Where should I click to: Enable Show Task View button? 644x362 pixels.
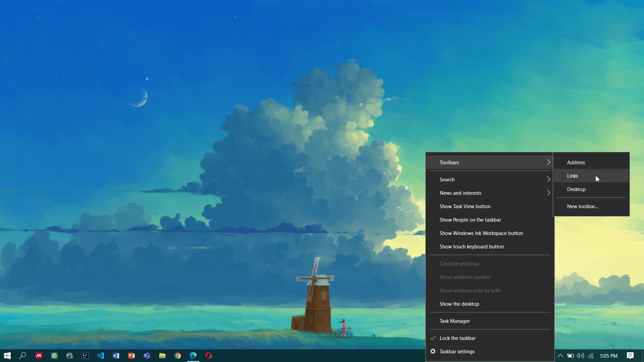coord(465,206)
